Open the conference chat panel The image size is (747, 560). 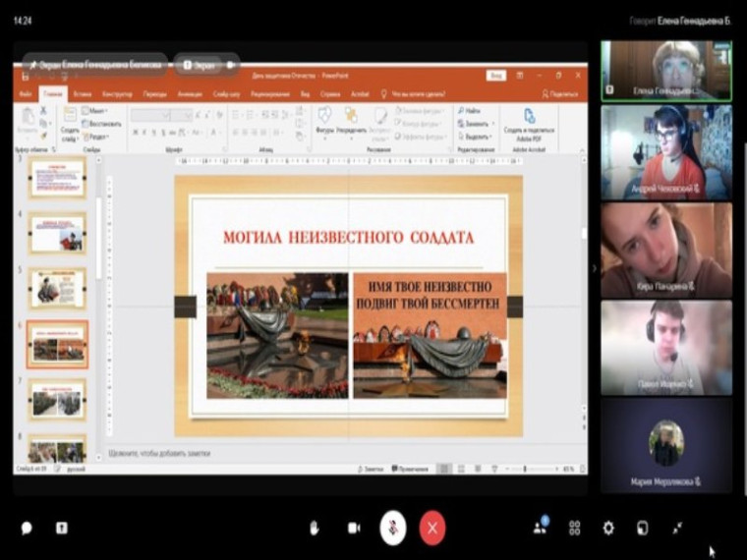pyautogui.click(x=27, y=528)
